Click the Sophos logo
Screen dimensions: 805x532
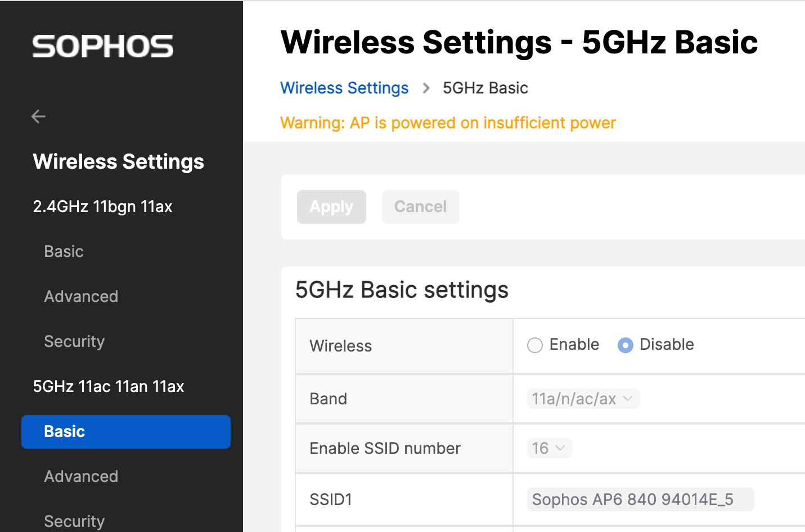pos(103,46)
